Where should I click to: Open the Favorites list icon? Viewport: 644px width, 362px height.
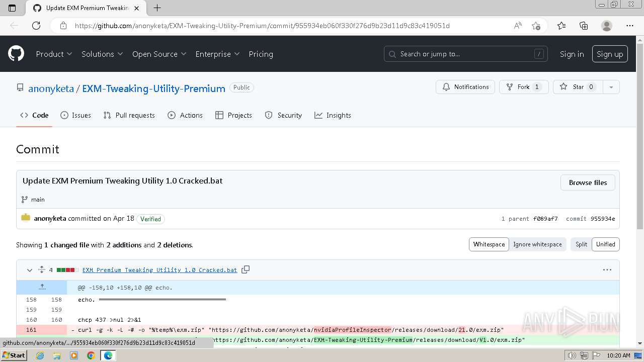pos(561,26)
